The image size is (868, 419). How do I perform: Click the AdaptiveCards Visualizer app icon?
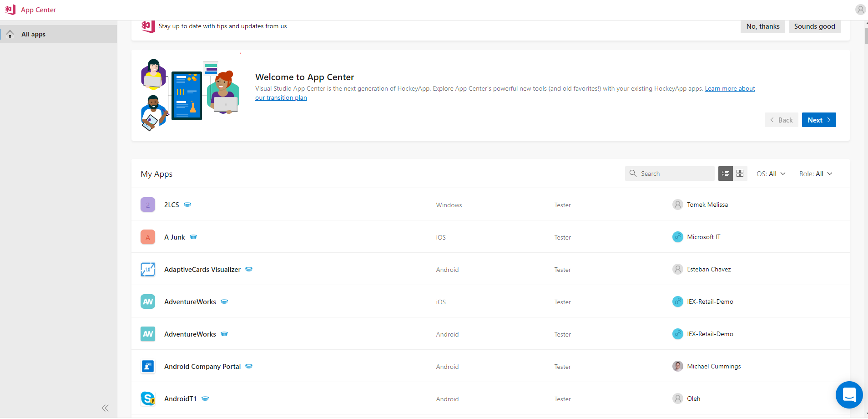[148, 270]
